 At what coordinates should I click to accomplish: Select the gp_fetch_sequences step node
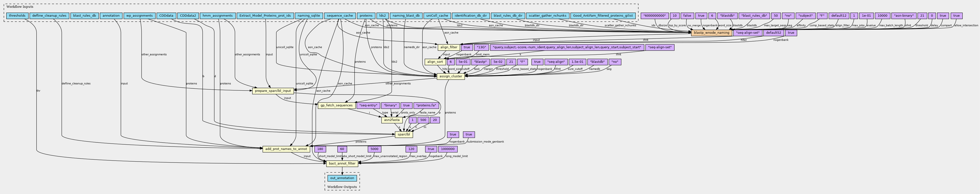(337, 105)
